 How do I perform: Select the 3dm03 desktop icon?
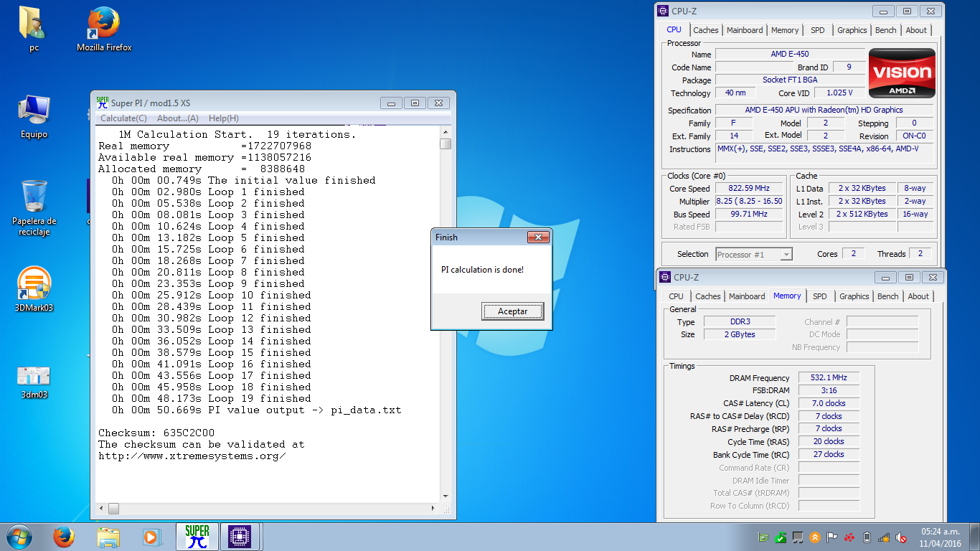click(x=33, y=381)
